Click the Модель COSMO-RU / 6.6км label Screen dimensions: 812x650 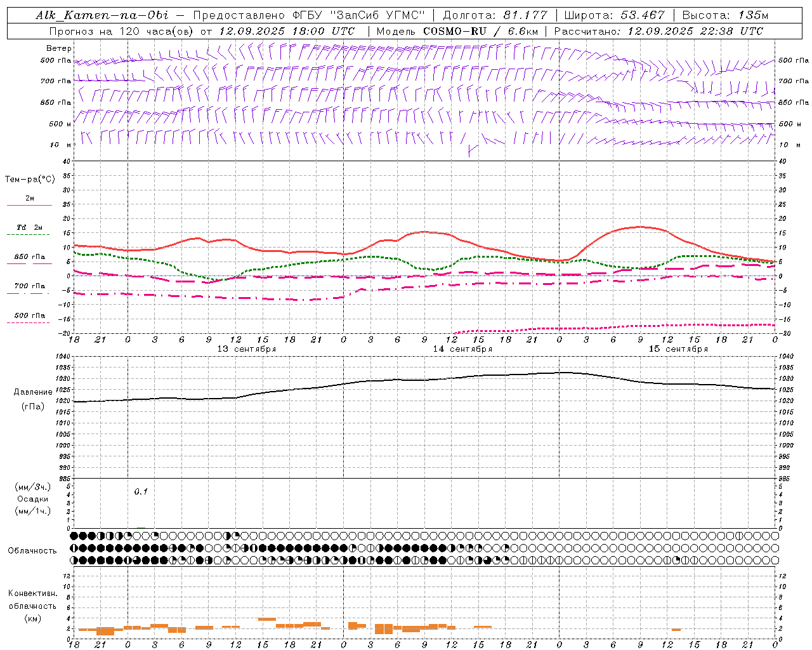[457, 31]
